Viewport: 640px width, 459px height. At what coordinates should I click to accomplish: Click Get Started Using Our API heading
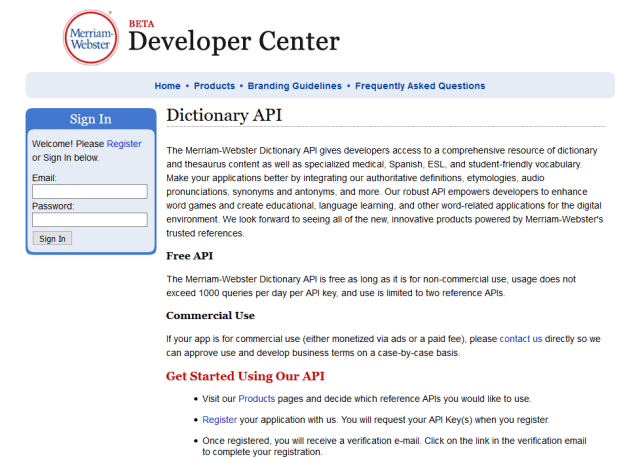pos(245,376)
